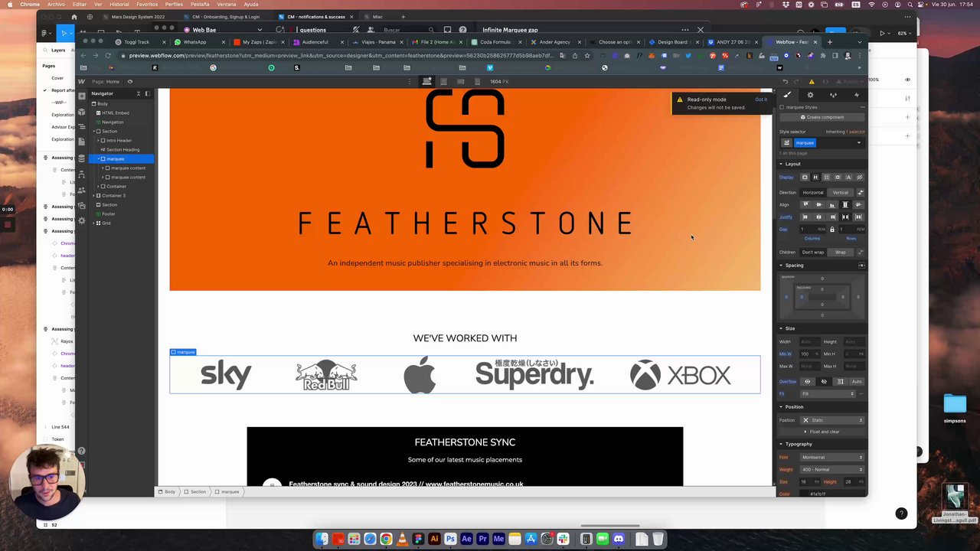
Task: Set overflow to Hidden crossed-eye icon
Action: [x=824, y=381]
